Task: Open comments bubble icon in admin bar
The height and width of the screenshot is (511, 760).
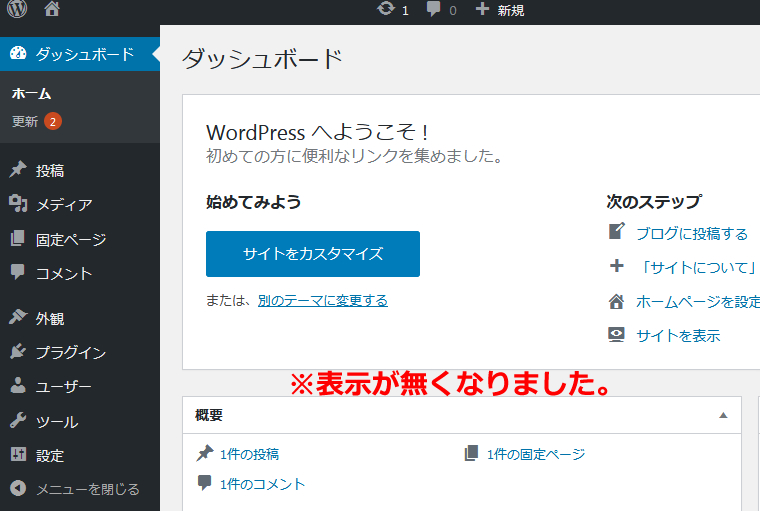Action: point(433,9)
